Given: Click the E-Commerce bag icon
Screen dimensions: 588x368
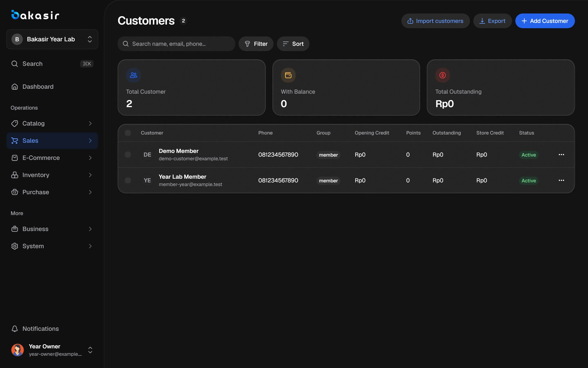Looking at the screenshot, I should click(x=14, y=158).
